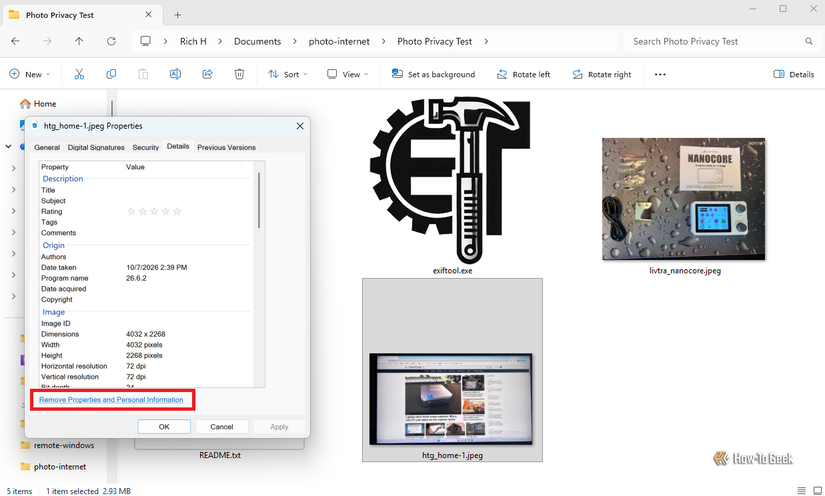This screenshot has height=496, width=825.
Task: Click the Comments property row
Action: click(146, 232)
